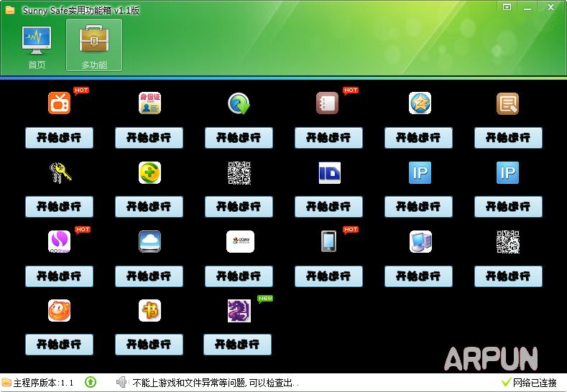Open the mobile phone icon tool
This screenshot has width=567, height=392.
[x=328, y=241]
